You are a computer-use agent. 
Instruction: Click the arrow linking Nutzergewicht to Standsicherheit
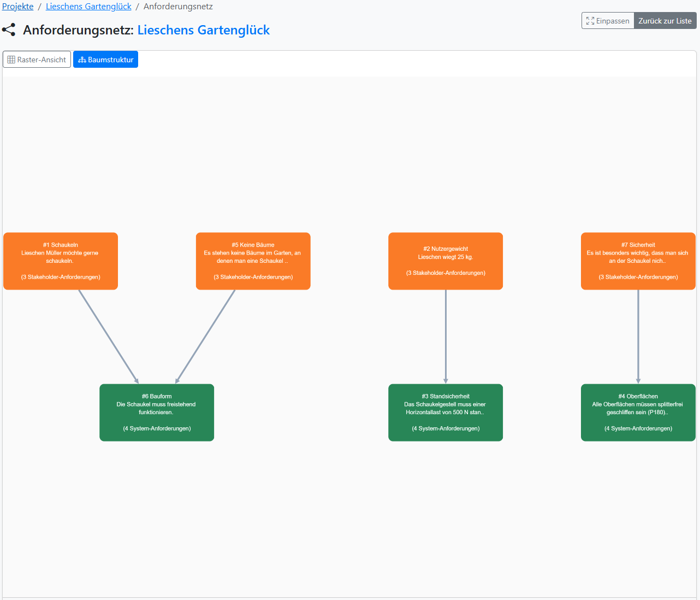coord(446,336)
